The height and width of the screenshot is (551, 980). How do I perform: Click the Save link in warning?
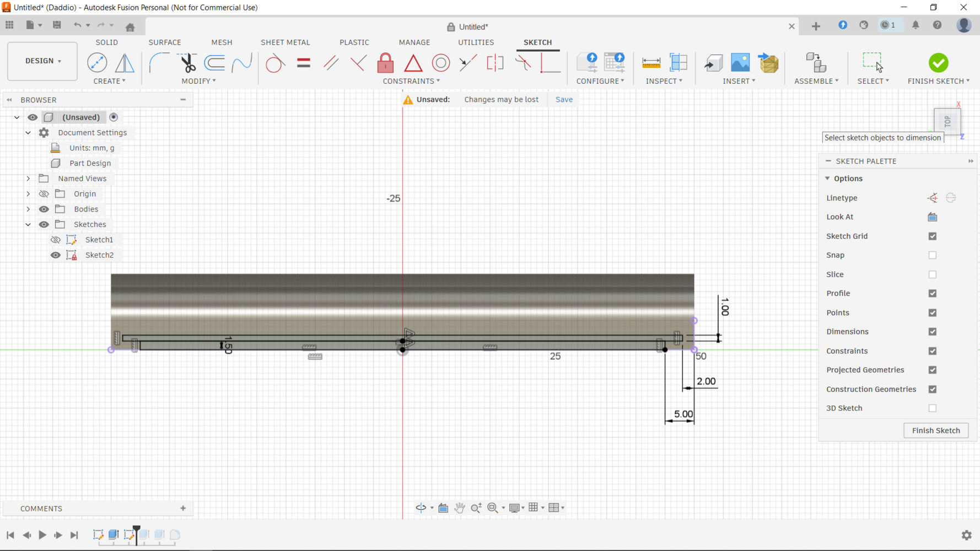tap(563, 100)
